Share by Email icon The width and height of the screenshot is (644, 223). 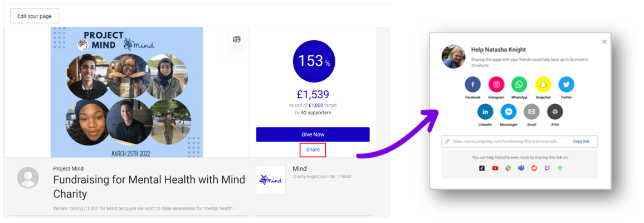pos(531,111)
